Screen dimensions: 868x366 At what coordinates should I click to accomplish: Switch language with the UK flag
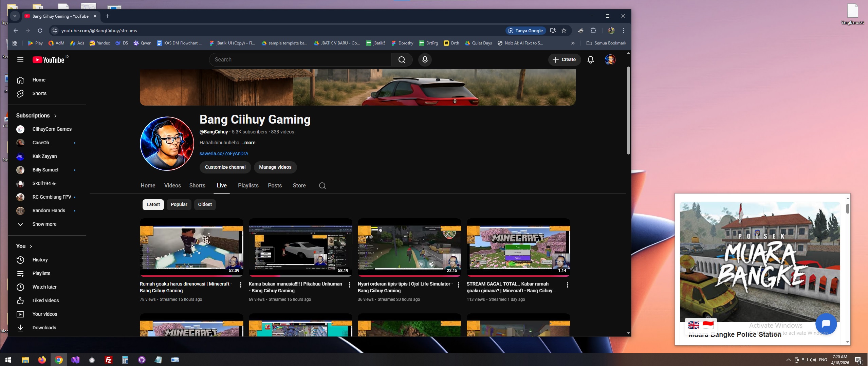tap(694, 325)
